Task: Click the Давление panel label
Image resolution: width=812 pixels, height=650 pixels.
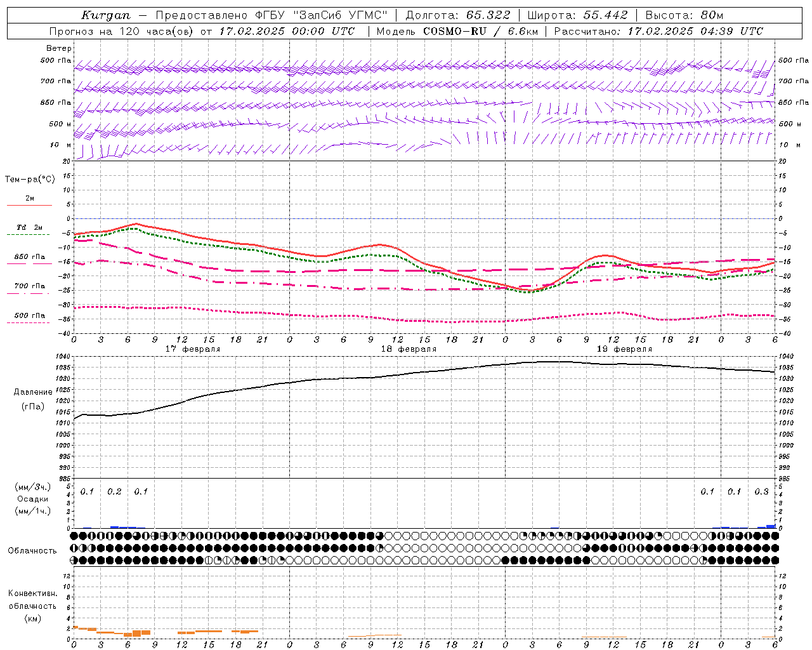Action: click(x=33, y=392)
